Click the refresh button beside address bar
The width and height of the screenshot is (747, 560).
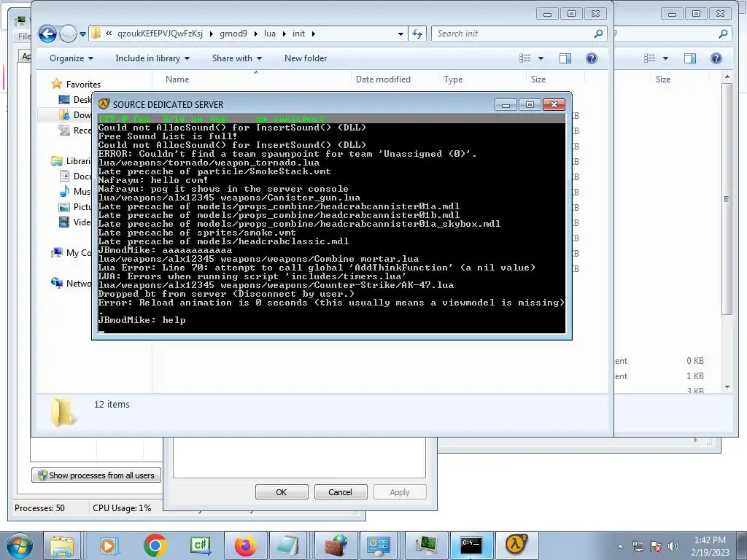pos(417,34)
